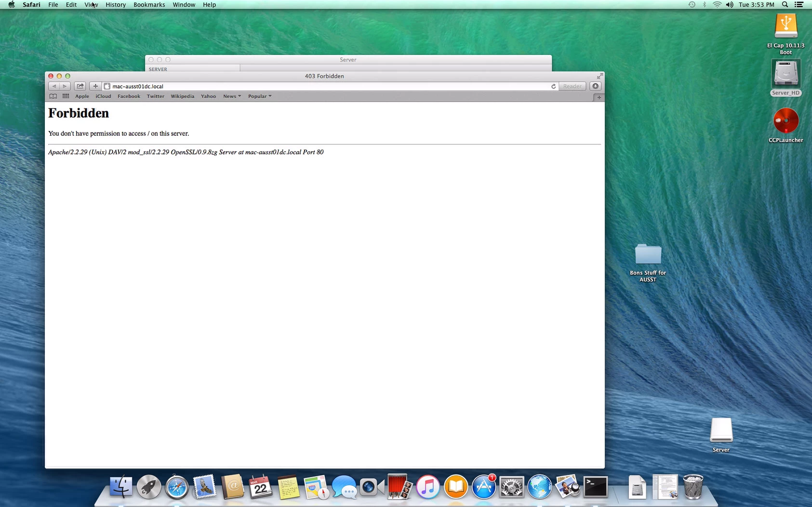Launch FaceTime from the Dock
The width and height of the screenshot is (812, 507).
click(x=372, y=487)
